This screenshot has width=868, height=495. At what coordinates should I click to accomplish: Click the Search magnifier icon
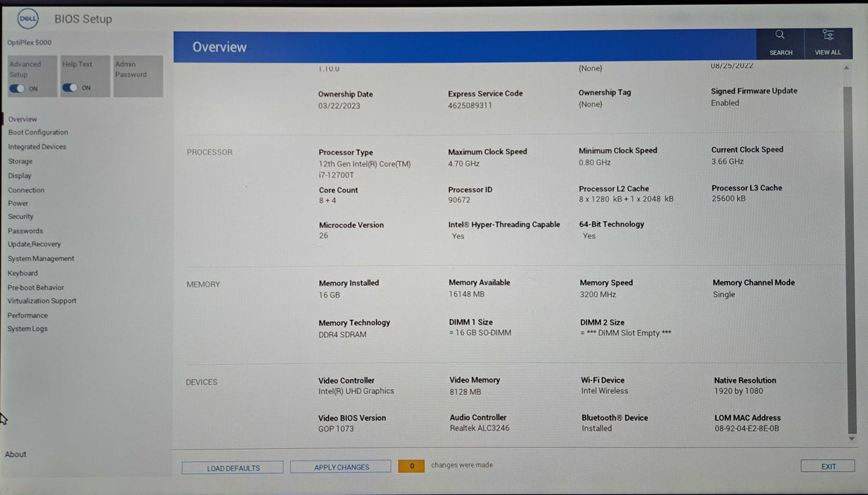pos(780,35)
